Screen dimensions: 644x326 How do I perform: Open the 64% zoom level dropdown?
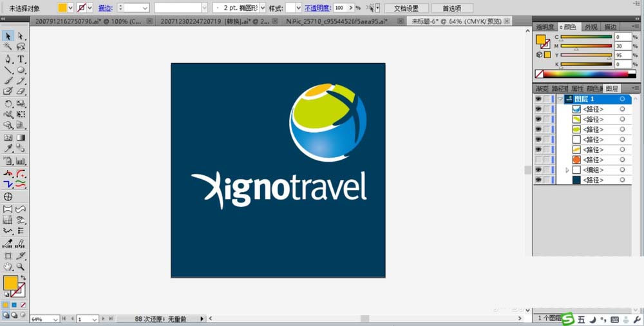pos(55,319)
